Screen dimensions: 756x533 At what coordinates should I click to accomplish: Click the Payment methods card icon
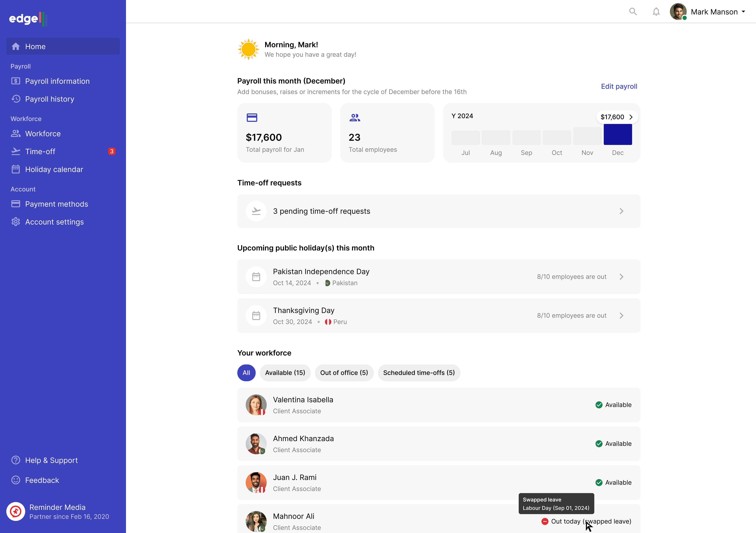tap(16, 204)
